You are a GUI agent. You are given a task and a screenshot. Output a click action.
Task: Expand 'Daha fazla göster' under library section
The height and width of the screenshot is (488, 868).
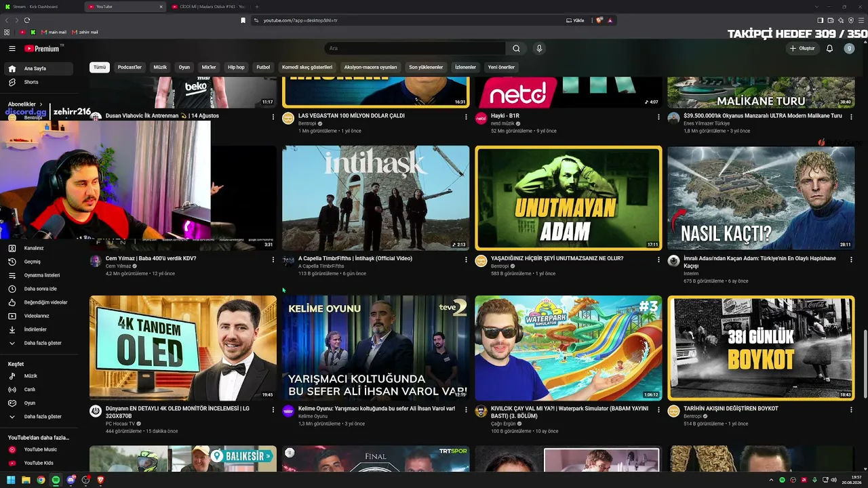point(38,343)
